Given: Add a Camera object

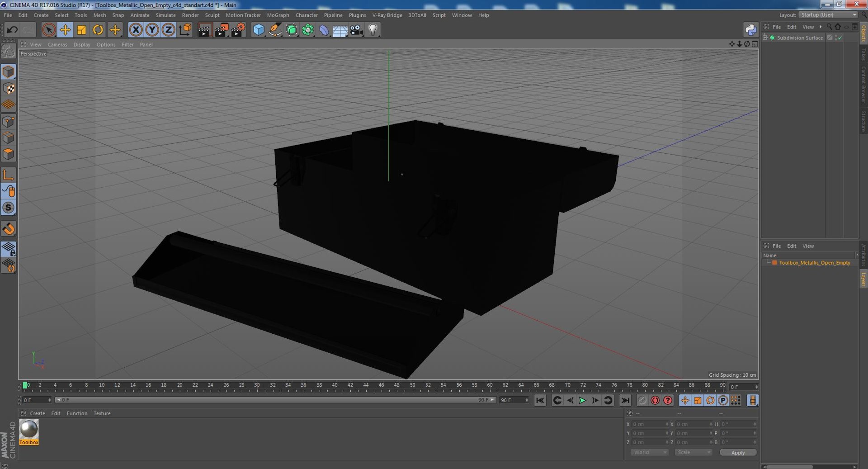Looking at the screenshot, I should [x=356, y=30].
